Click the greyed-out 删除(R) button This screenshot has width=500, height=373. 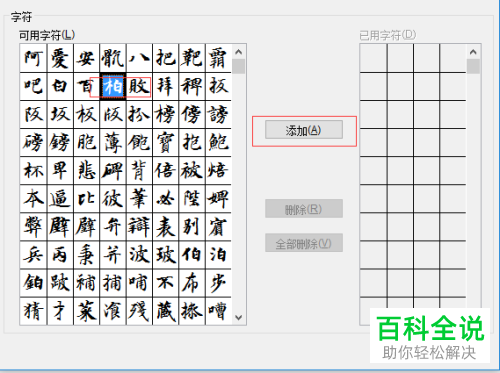click(x=304, y=209)
